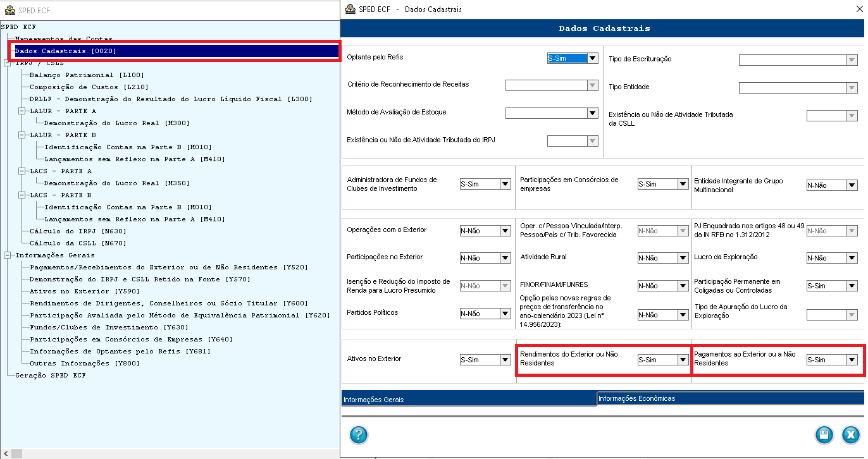The height and width of the screenshot is (459, 868).
Task: Open Balanço Patrimonial [L100]
Action: pyautogui.click(x=87, y=75)
